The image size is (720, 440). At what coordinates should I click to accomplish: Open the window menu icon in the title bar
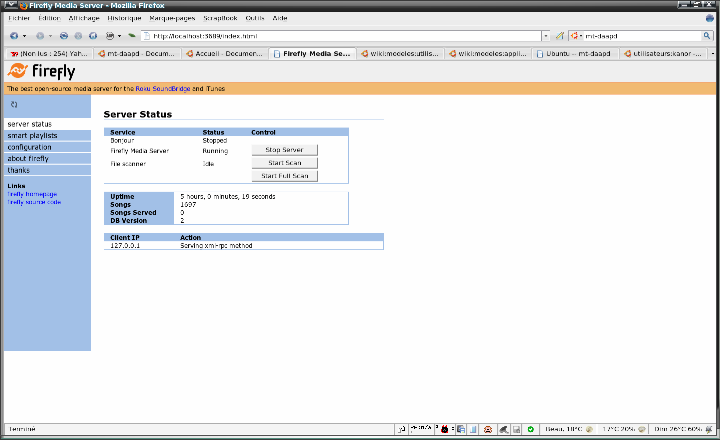click(x=11, y=5)
